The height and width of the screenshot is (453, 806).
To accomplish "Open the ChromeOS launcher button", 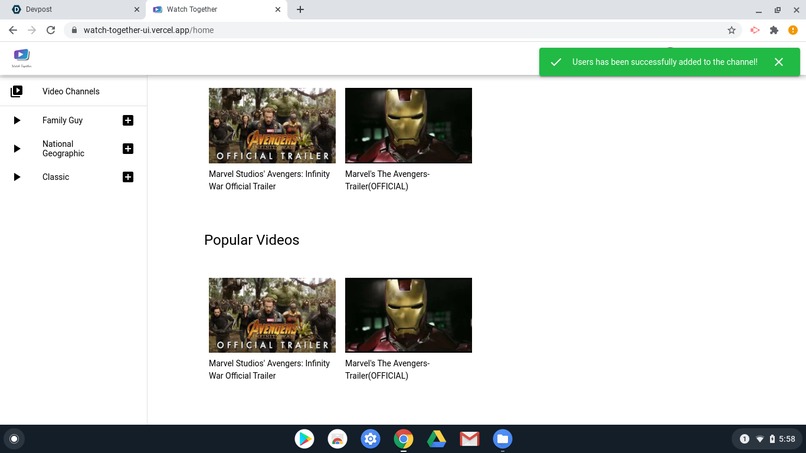I will 14,439.
